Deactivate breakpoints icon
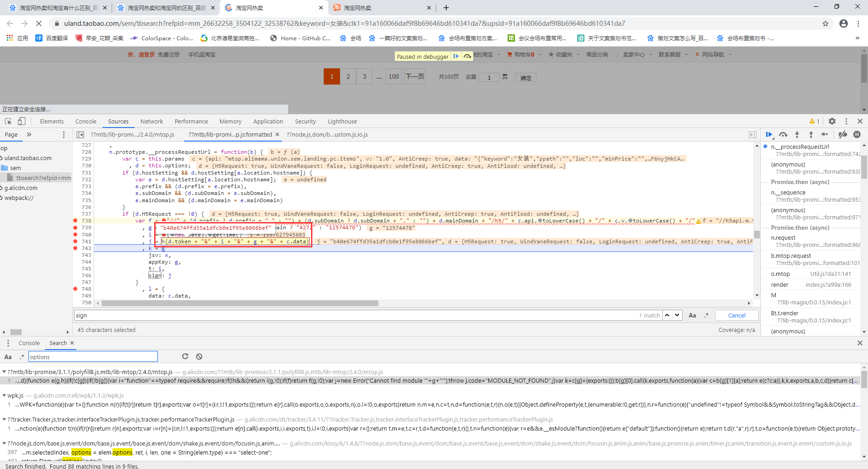This screenshot has height=469, width=868. (x=843, y=134)
